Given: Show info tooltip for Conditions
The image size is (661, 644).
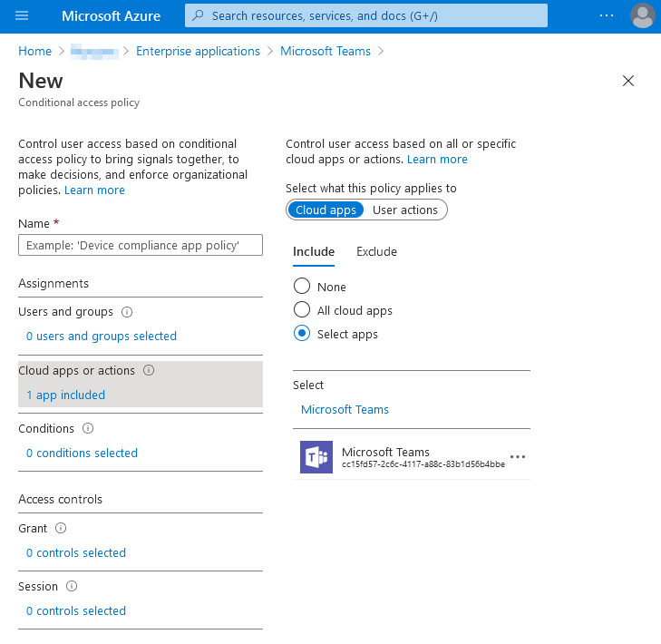Looking at the screenshot, I should [x=88, y=429].
